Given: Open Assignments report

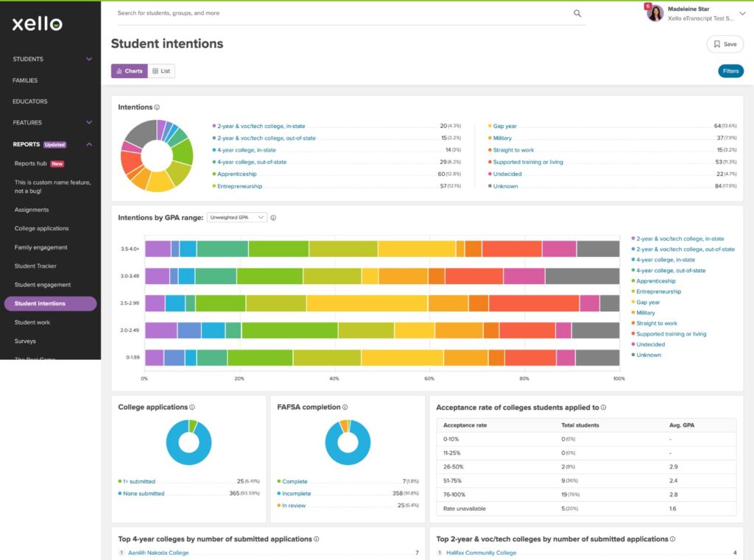Looking at the screenshot, I should click(x=31, y=210).
